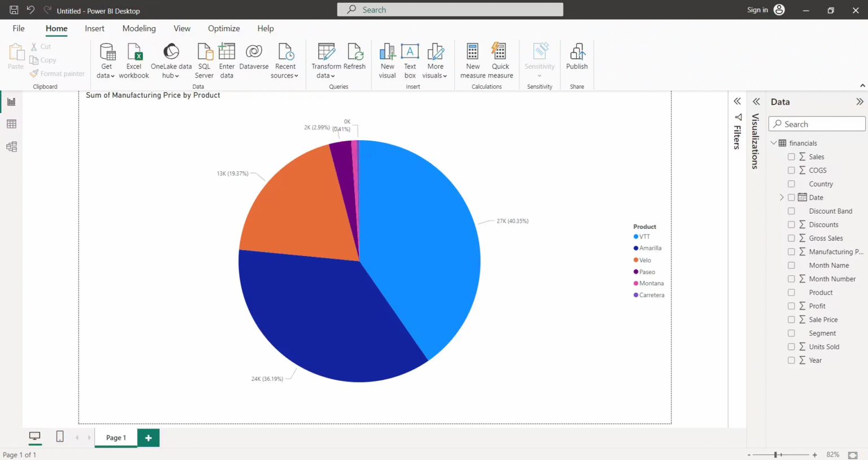Add a new page with the plus button
Screen dimensions: 868x460
(148, 437)
